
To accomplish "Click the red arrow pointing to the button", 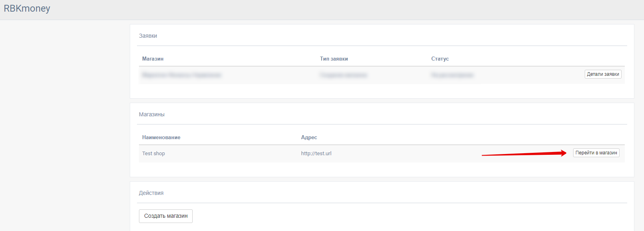I will pos(524,154).
